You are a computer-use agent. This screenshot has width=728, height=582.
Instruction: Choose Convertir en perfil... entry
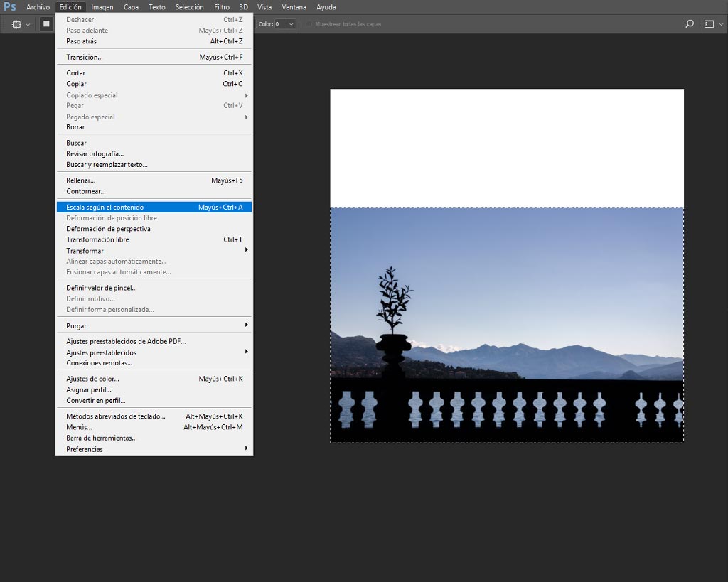tap(154, 401)
